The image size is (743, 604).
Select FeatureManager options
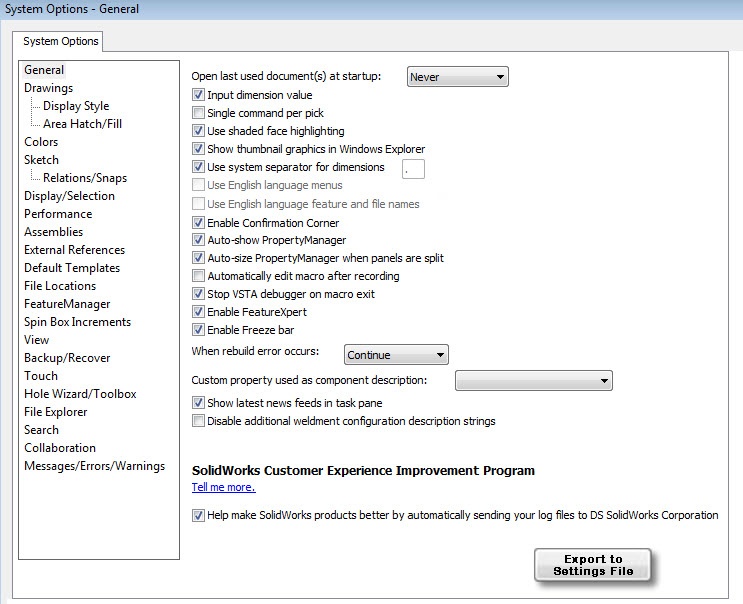pyautogui.click(x=67, y=304)
